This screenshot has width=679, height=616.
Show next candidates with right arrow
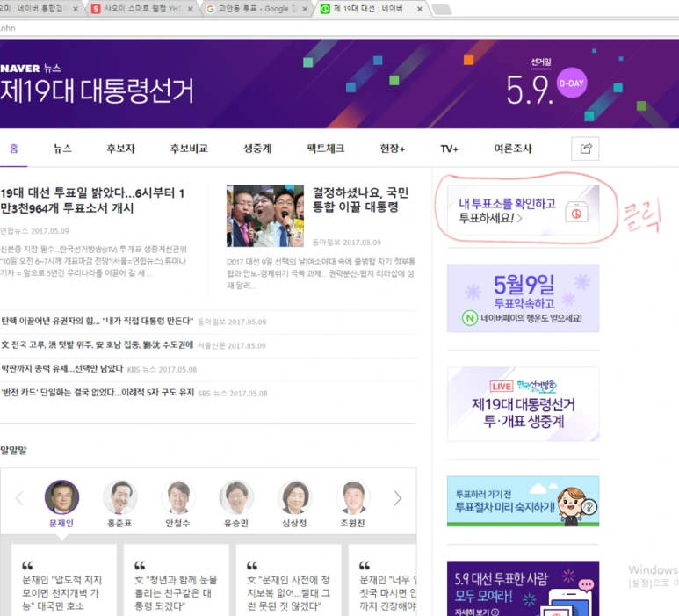pos(398,498)
